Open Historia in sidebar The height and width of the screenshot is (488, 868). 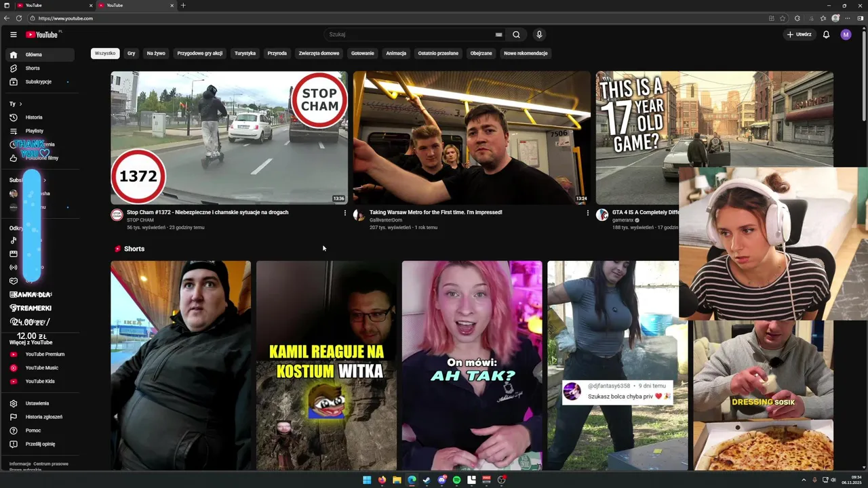39,117
